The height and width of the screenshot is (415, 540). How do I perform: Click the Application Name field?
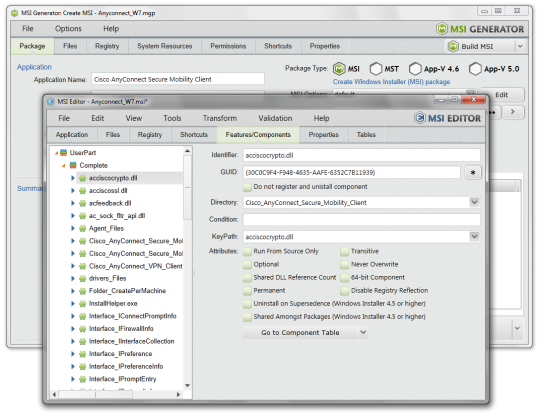pyautogui.click(x=178, y=79)
